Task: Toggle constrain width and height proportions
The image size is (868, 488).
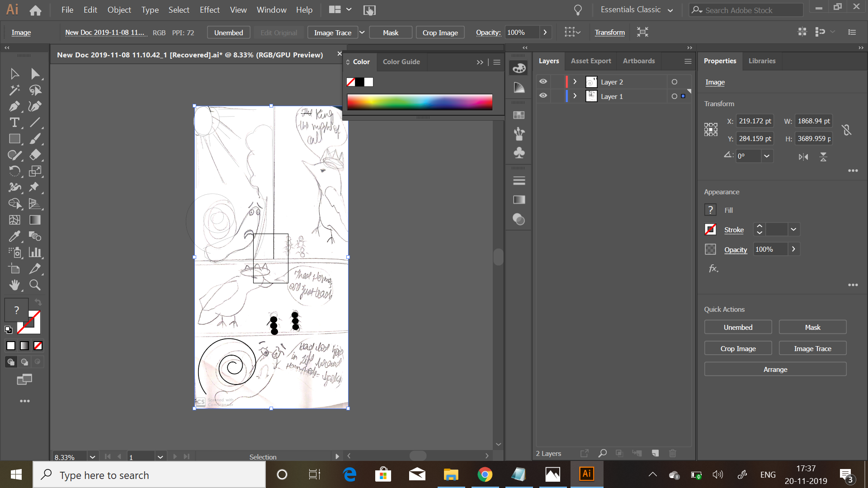Action: pos(847,130)
